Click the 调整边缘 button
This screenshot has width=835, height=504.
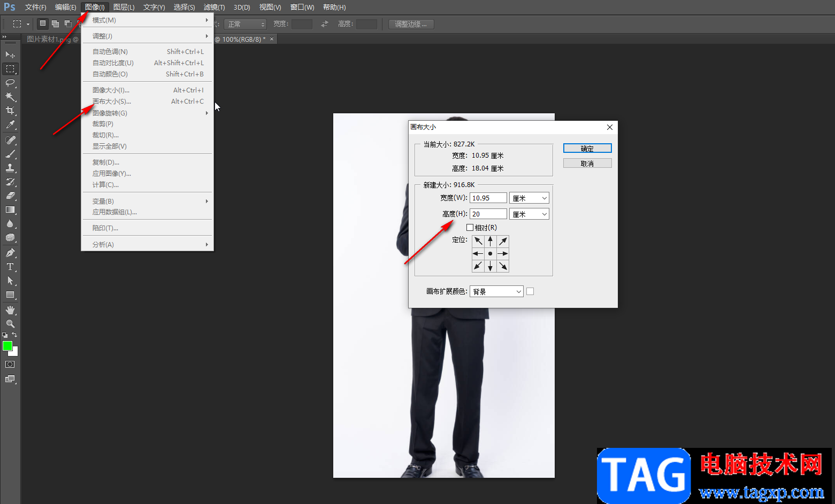411,24
